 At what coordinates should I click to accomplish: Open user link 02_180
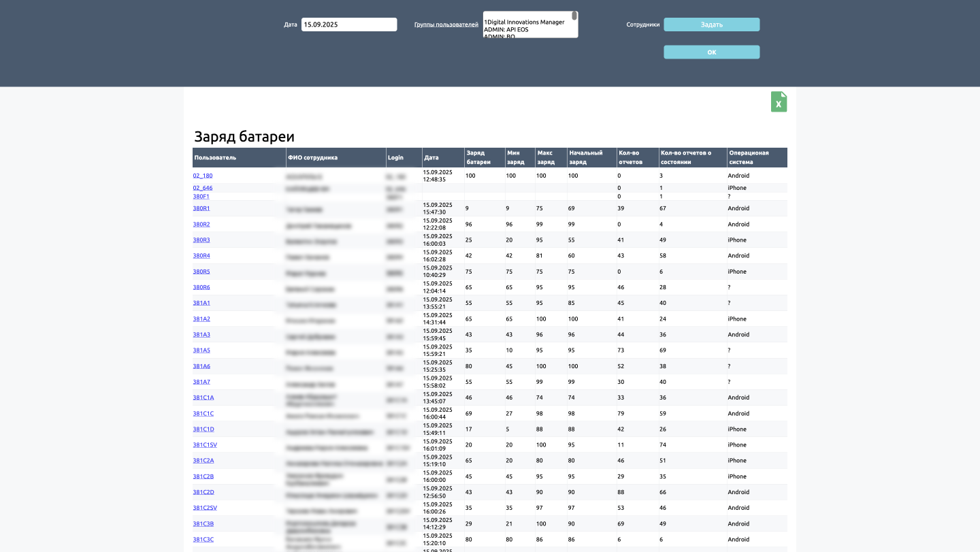202,176
